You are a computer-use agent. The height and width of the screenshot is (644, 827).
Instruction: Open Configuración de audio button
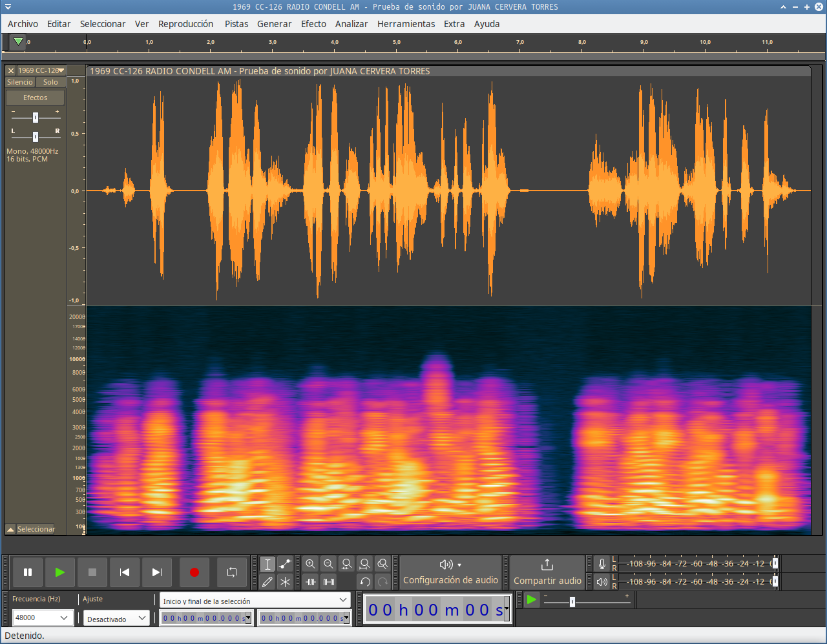pos(450,572)
